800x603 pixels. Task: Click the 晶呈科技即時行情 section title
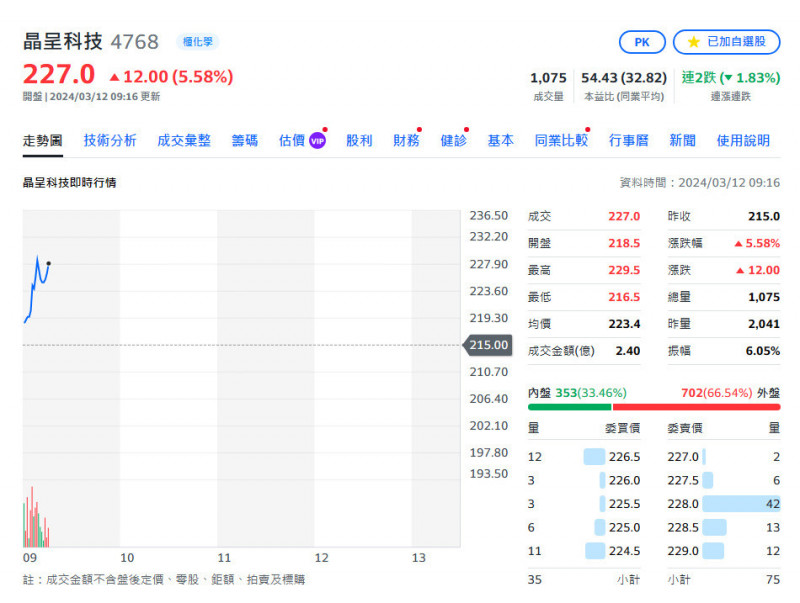tap(69, 183)
